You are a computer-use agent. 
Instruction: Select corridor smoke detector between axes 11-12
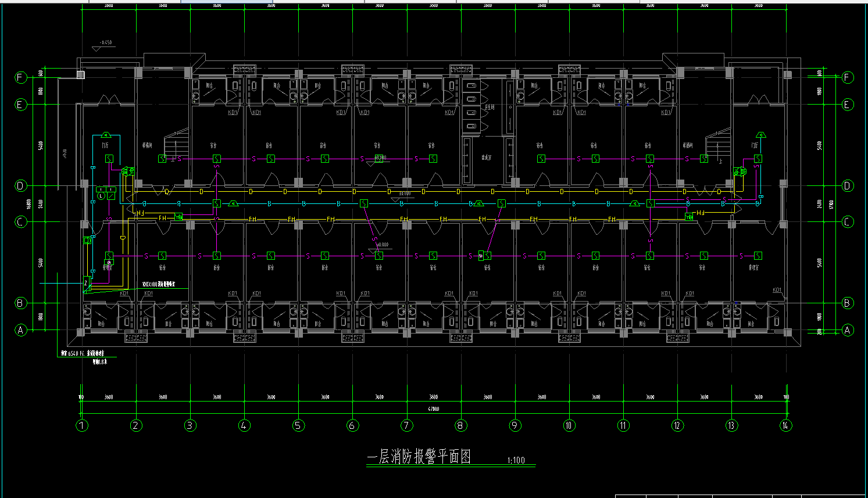pos(651,203)
